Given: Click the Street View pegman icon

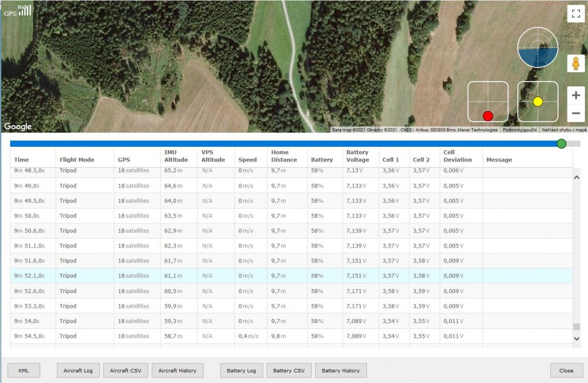Looking at the screenshot, I should click(x=575, y=63).
